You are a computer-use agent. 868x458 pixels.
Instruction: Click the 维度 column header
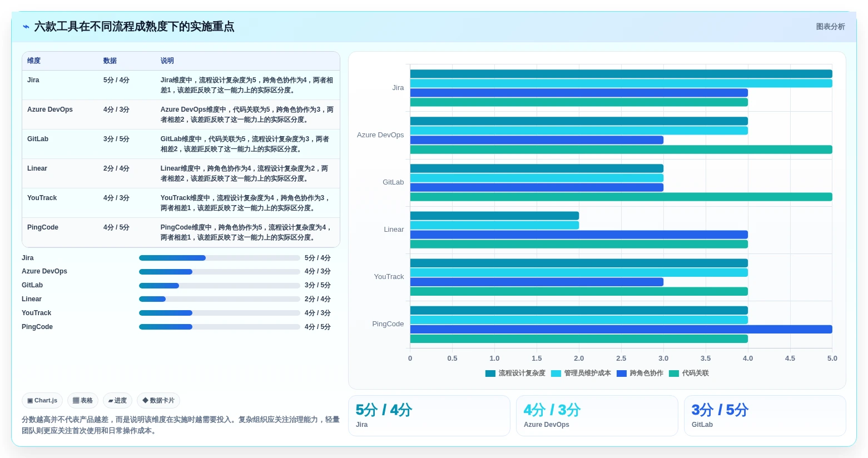pos(34,61)
